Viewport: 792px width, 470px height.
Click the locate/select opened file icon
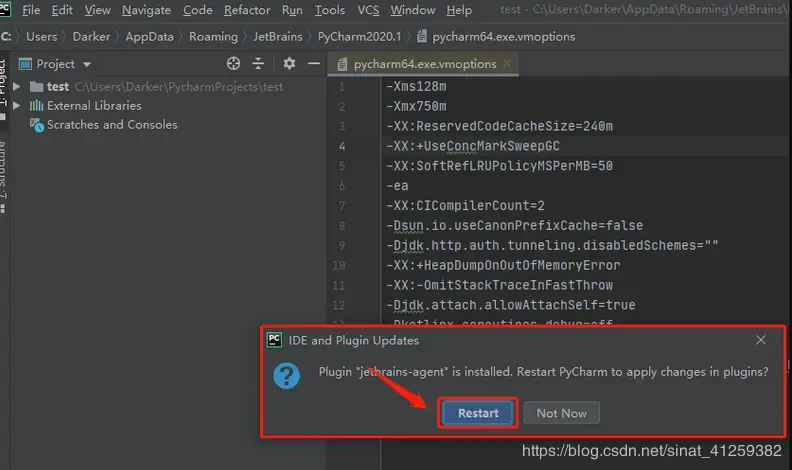pos(234,63)
